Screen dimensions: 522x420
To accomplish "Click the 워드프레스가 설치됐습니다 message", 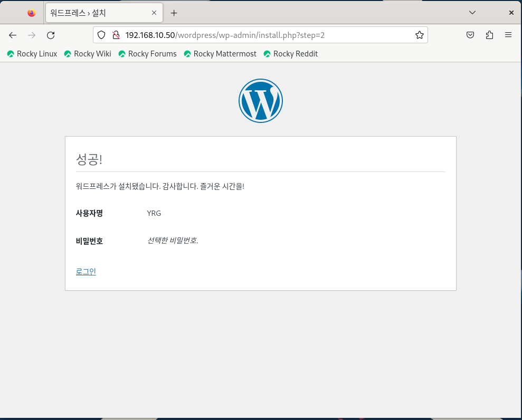I will 160,186.
